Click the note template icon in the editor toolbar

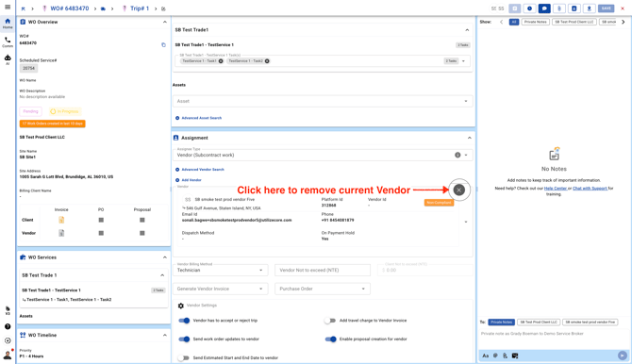click(x=515, y=356)
